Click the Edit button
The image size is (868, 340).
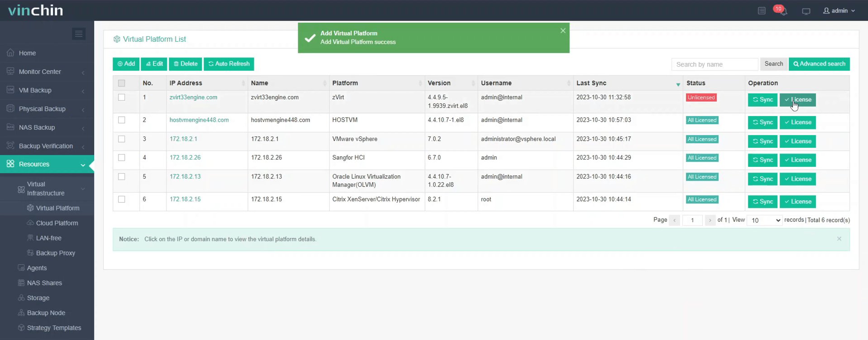tap(154, 64)
